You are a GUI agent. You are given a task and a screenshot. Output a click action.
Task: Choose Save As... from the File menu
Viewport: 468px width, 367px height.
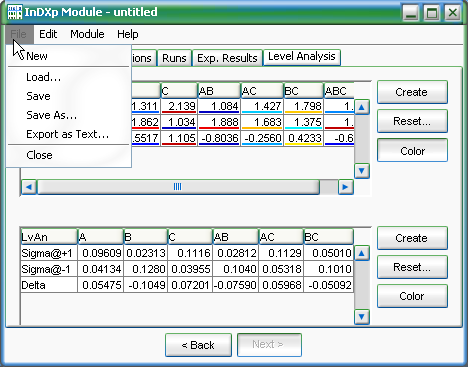(x=69, y=115)
